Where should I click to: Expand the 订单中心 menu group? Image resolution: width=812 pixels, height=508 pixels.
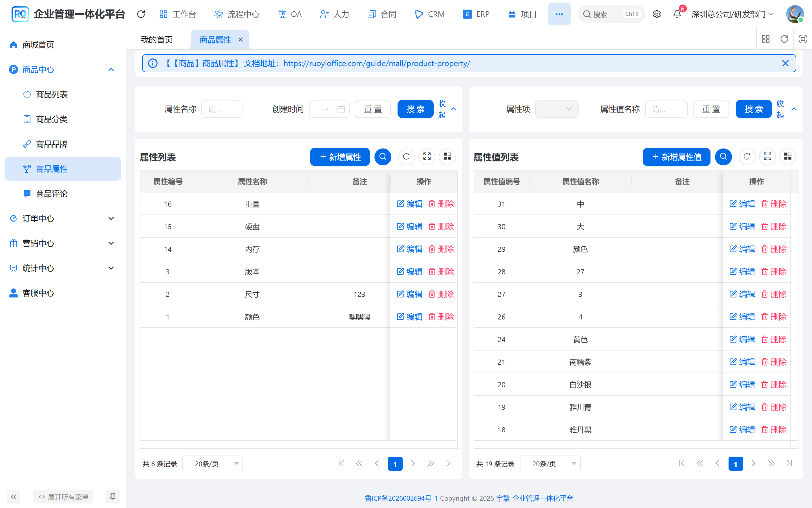pyautogui.click(x=62, y=218)
